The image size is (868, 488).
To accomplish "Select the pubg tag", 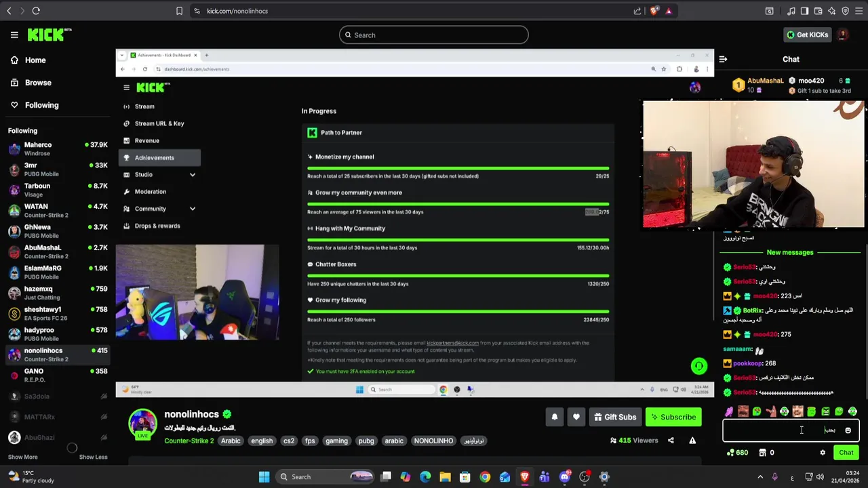I will 366,441.
